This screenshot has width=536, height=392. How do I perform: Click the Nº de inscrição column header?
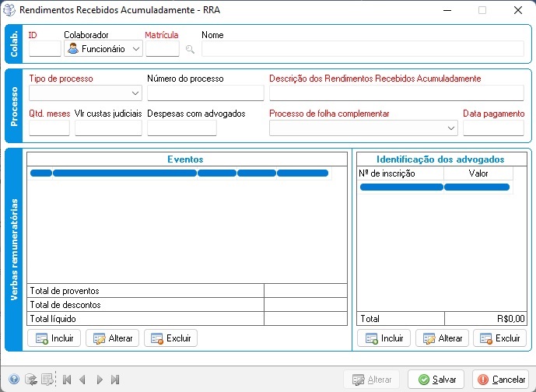pos(400,173)
